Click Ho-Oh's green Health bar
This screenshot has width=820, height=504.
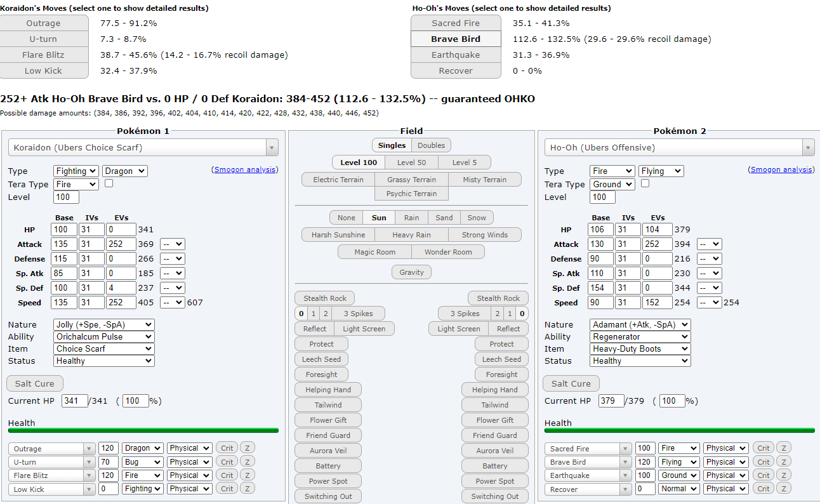tap(680, 430)
